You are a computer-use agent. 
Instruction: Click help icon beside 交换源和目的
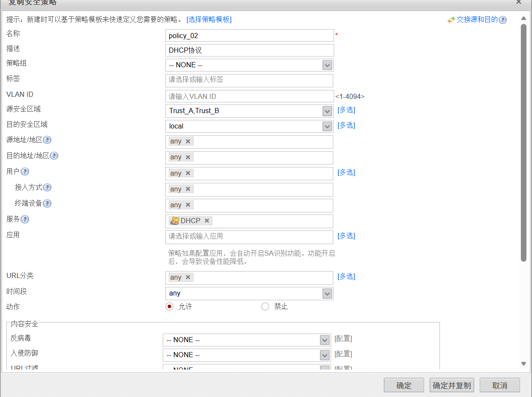(x=502, y=20)
